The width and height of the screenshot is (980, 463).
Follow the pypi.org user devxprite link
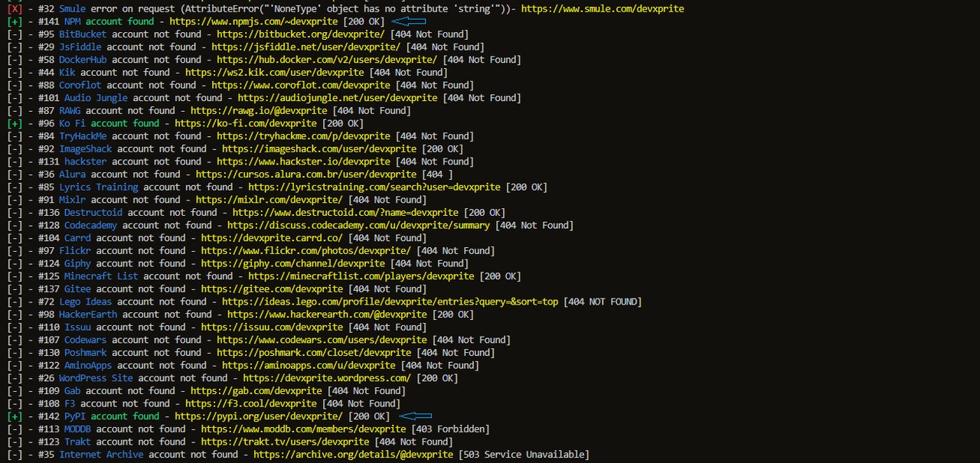pyautogui.click(x=259, y=417)
